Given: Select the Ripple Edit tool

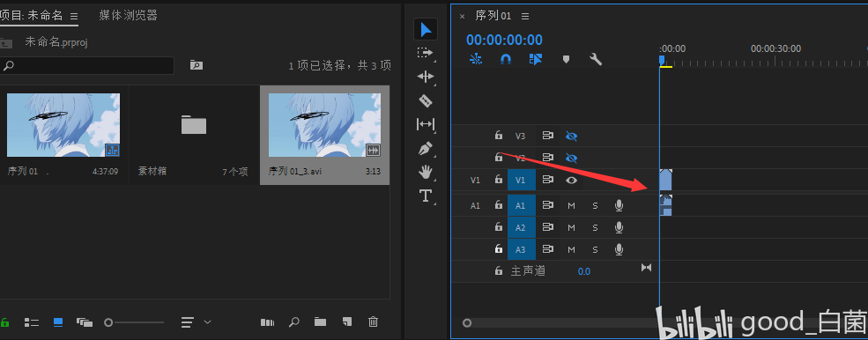Looking at the screenshot, I should [425, 77].
